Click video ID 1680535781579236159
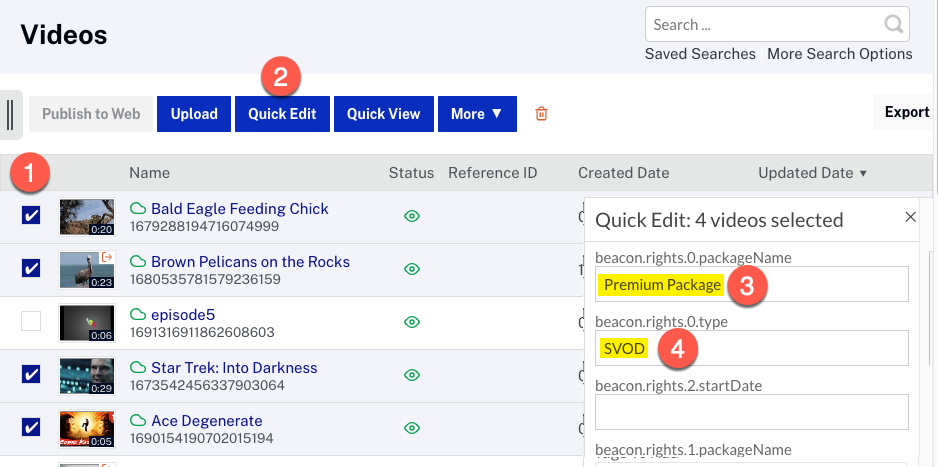 coord(205,279)
